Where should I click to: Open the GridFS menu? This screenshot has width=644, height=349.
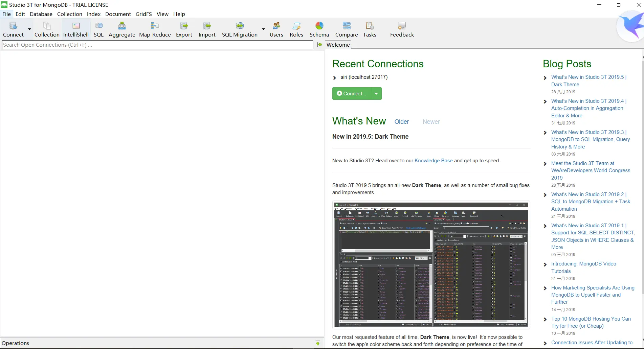(144, 14)
